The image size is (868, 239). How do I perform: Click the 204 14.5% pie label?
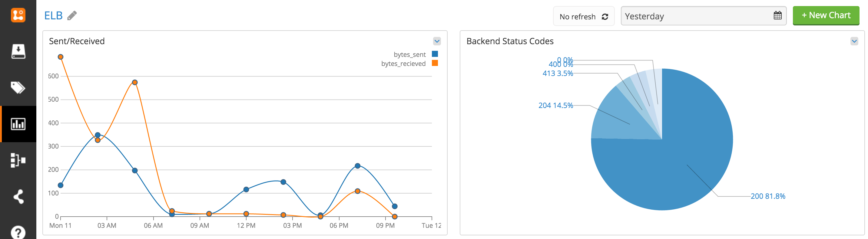coord(555,105)
